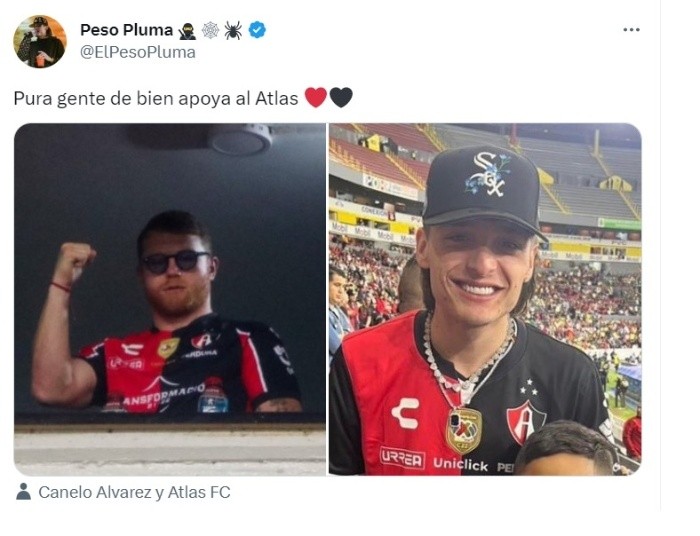Click the Uniclick sponsor text on jersey
This screenshot has height=536, width=700.
coord(460,465)
